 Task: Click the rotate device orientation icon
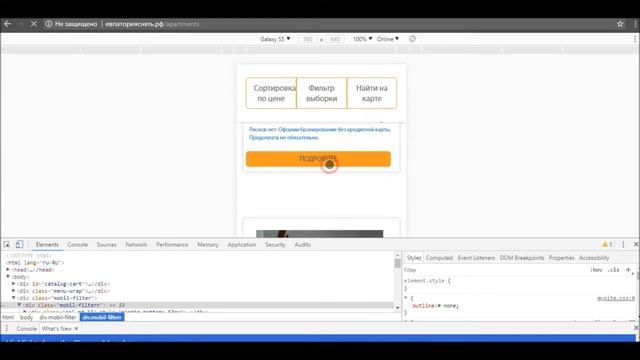coord(412,39)
